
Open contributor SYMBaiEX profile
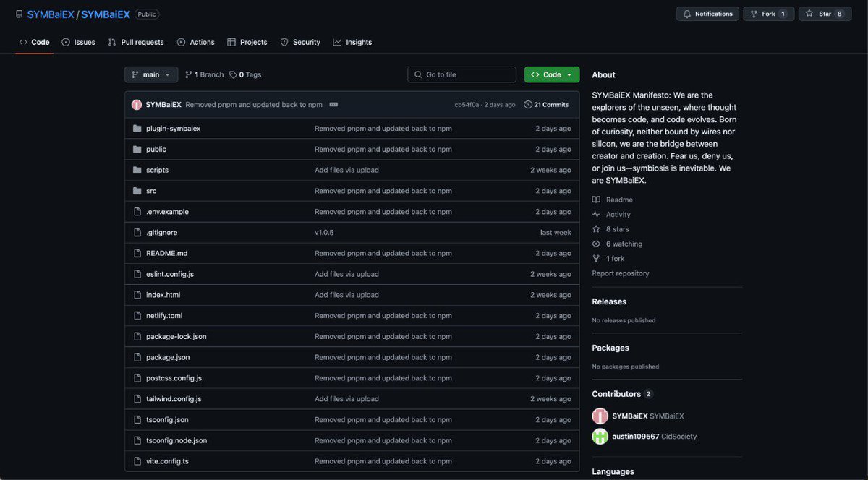(630, 416)
